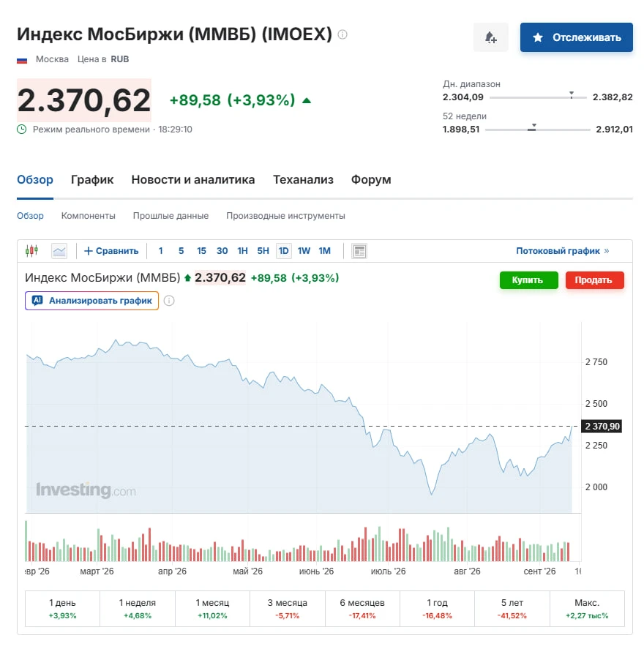Click info icon beside Анализировать график
The width and height of the screenshot is (644, 649).
tap(169, 301)
